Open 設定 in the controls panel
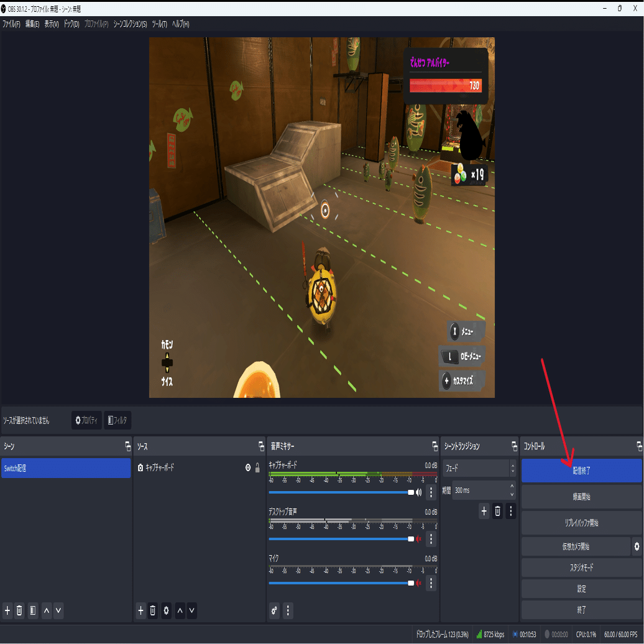This screenshot has width=644, height=644. click(582, 589)
